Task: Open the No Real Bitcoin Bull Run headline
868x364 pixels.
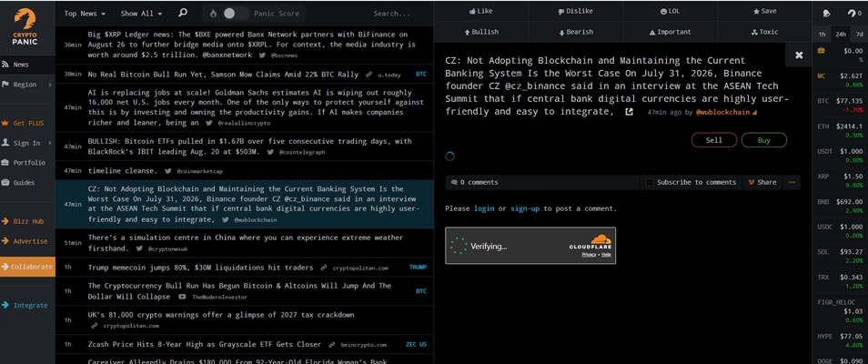Action: point(223,75)
